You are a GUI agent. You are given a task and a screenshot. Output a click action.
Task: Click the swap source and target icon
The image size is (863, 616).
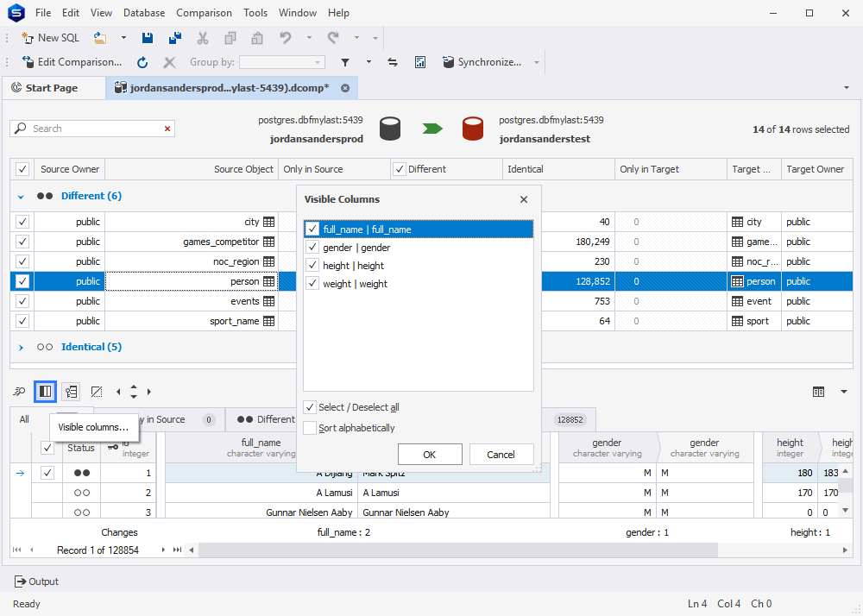click(x=393, y=62)
